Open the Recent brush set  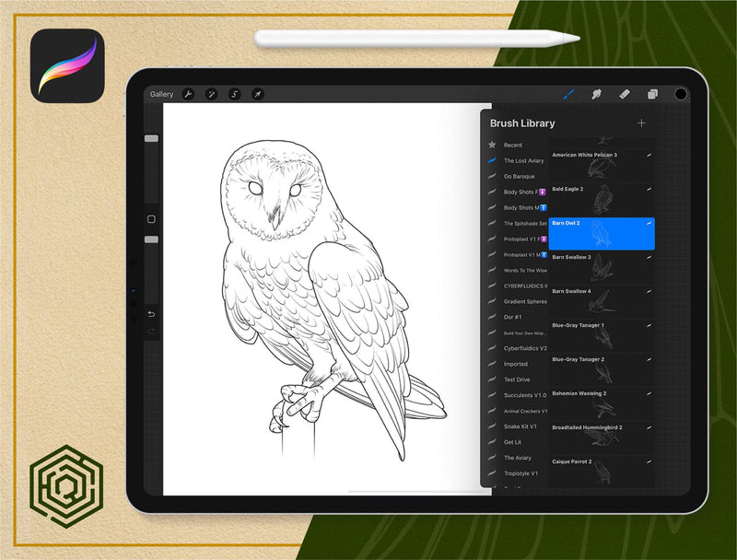(512, 145)
